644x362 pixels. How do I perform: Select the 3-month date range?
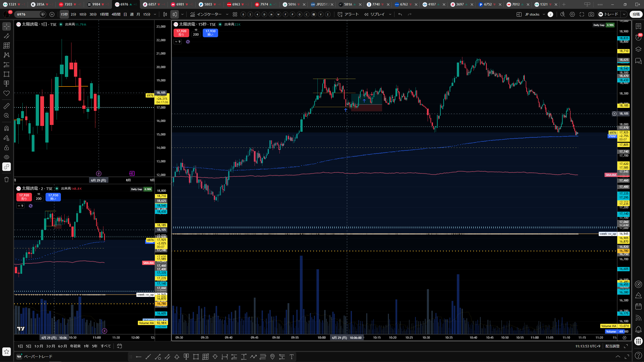[50, 346]
